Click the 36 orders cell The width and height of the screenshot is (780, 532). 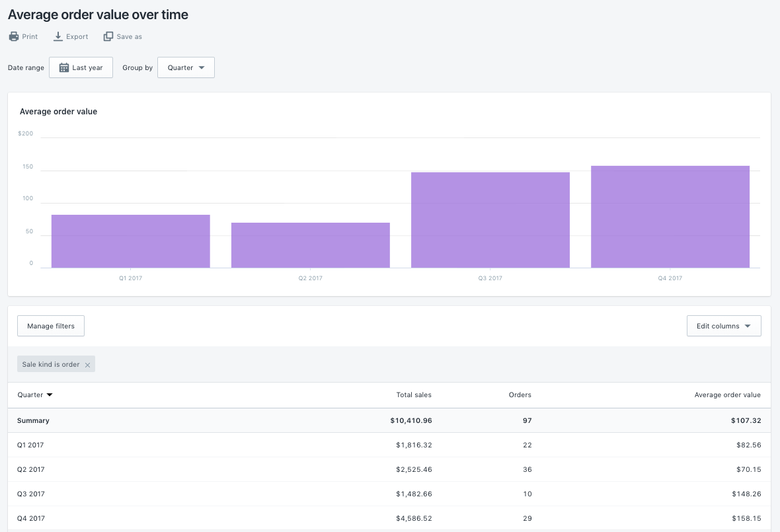(x=527, y=469)
